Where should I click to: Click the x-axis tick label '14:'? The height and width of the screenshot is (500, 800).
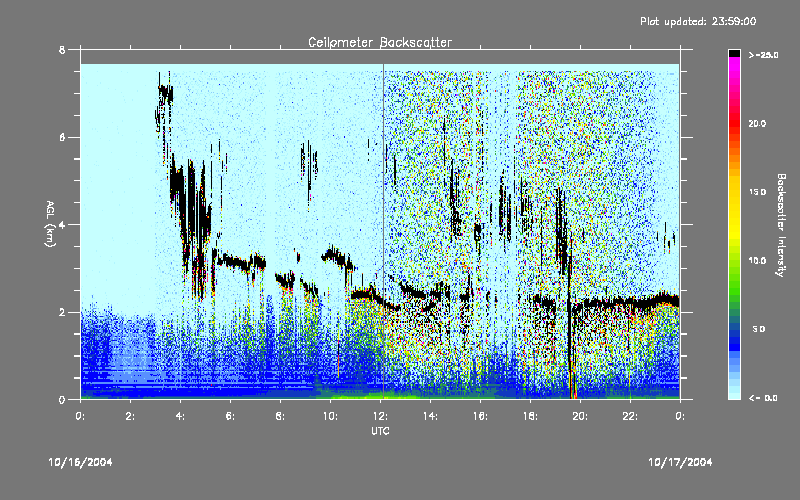click(430, 416)
